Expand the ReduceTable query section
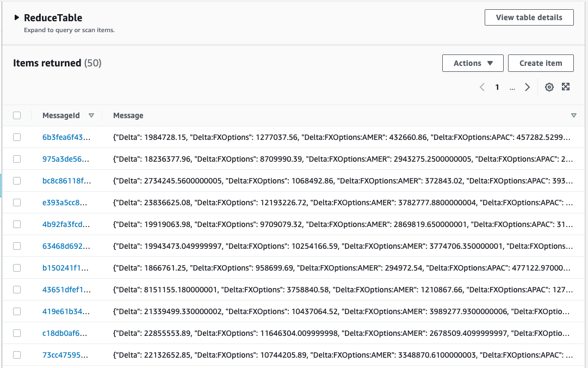 (x=16, y=17)
